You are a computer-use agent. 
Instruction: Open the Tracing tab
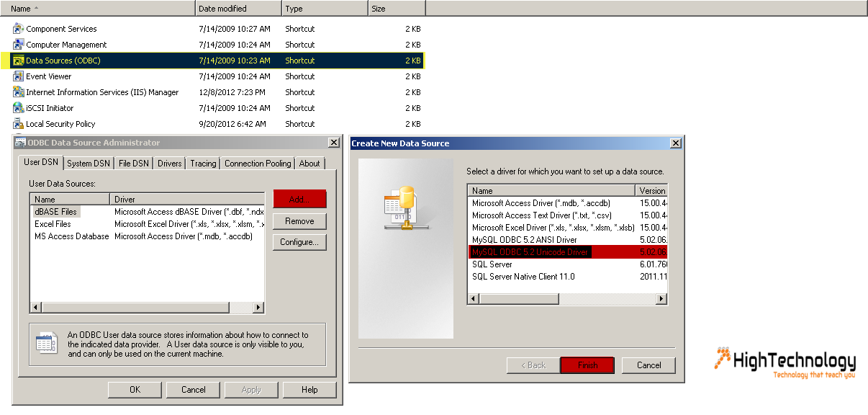(203, 164)
